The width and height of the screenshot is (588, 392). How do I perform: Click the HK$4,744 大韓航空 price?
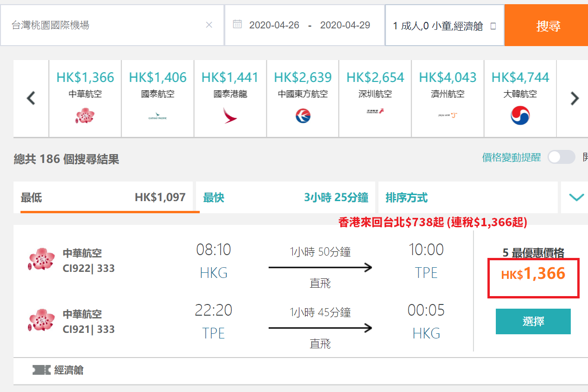coord(520,77)
